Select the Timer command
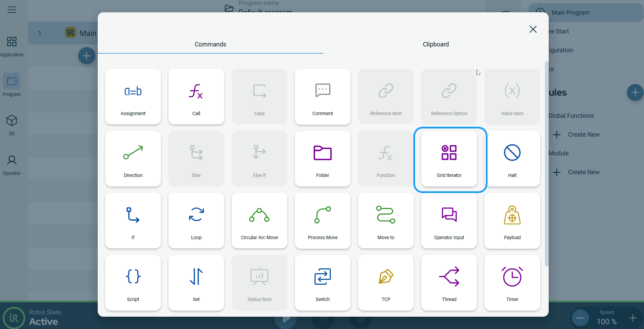 click(x=512, y=283)
